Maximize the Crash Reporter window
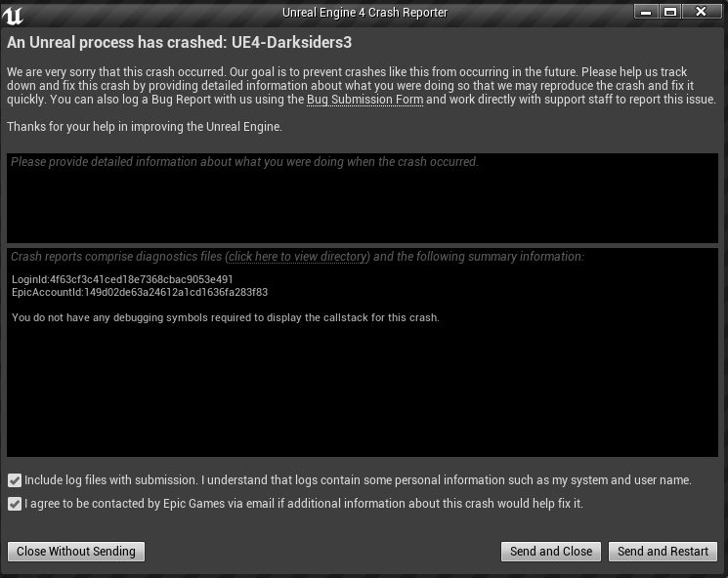 (670, 12)
